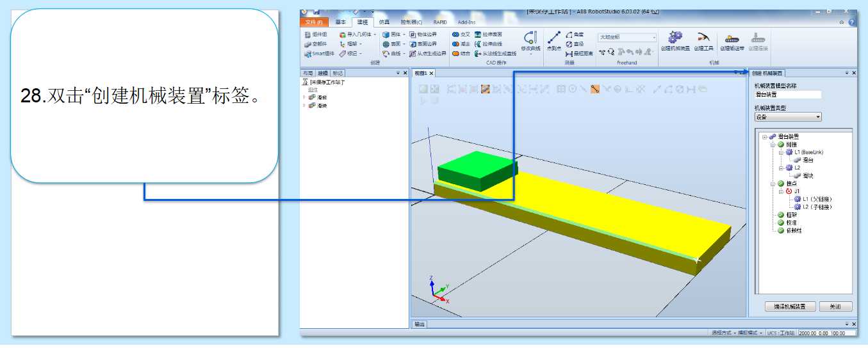Close the 视图1 view tab

432,74
